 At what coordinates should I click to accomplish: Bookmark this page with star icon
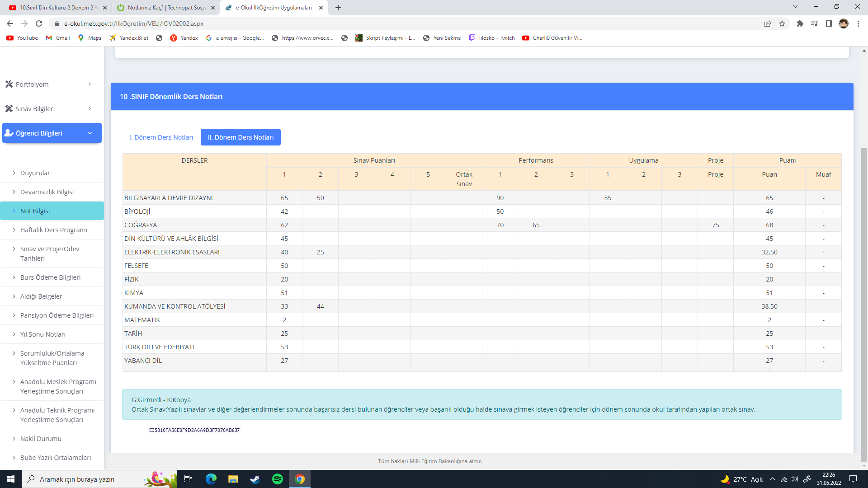coord(782,23)
